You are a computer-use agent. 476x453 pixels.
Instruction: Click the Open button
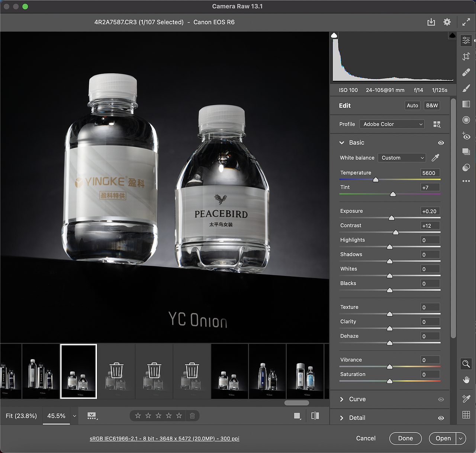point(443,438)
